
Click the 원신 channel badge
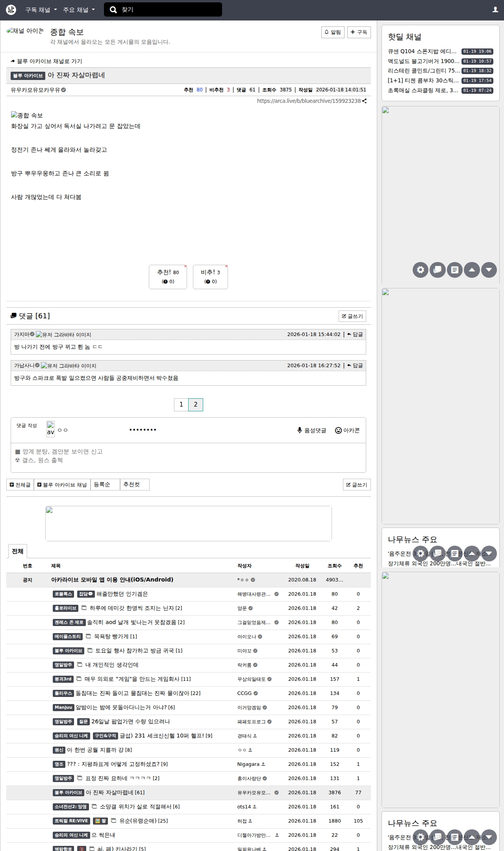click(x=59, y=750)
